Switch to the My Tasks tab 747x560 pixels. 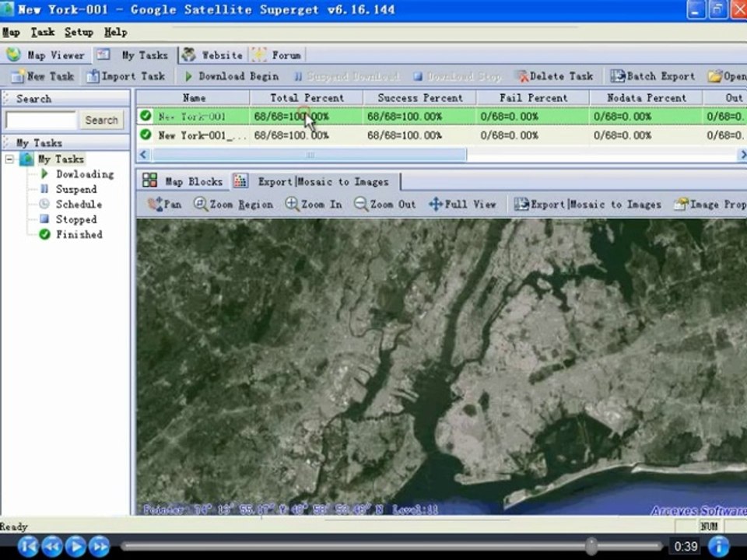pyautogui.click(x=135, y=55)
